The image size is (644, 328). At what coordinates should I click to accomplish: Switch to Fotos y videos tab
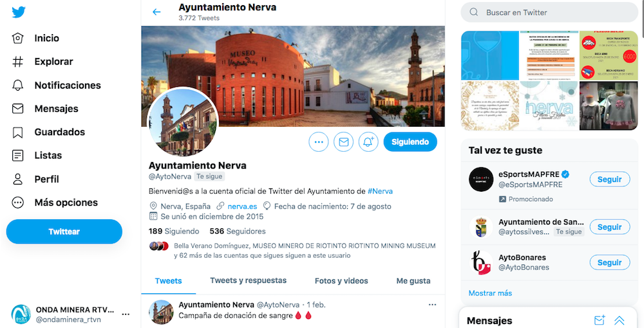[x=341, y=281]
